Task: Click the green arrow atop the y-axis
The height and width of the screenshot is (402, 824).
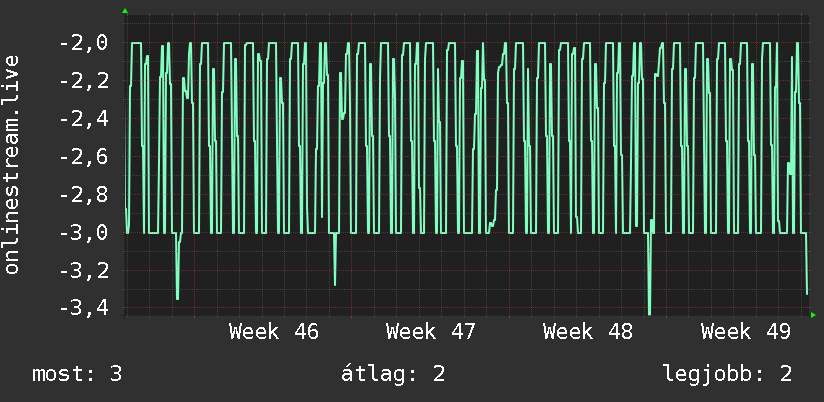Action: point(125,11)
